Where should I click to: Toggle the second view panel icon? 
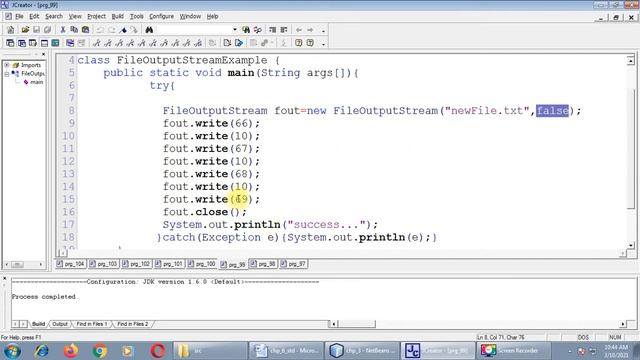(22, 43)
